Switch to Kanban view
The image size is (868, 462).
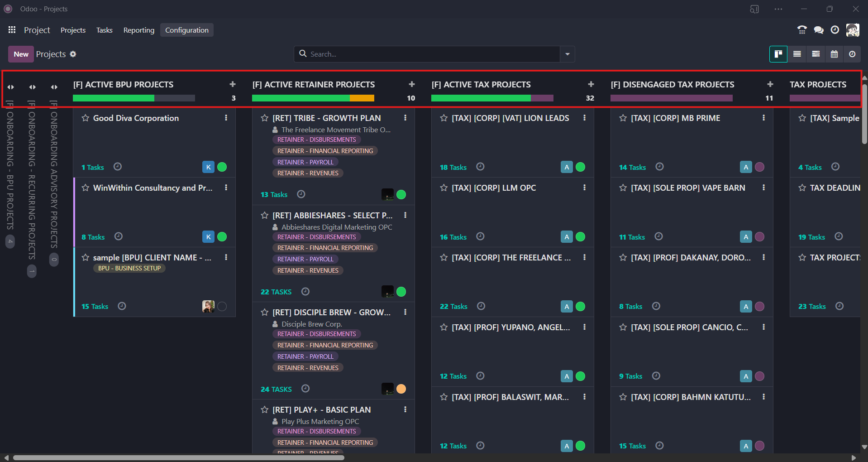(778, 54)
